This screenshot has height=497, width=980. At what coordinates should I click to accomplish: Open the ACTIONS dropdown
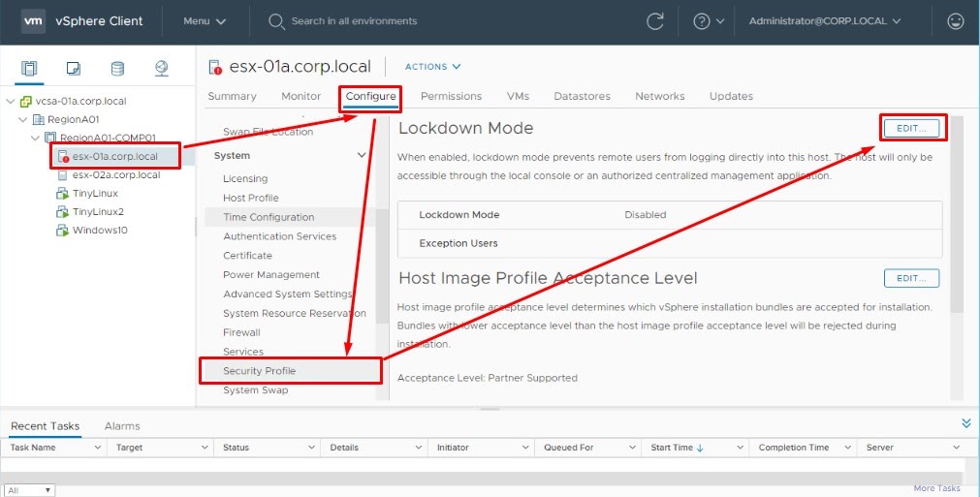[432, 67]
